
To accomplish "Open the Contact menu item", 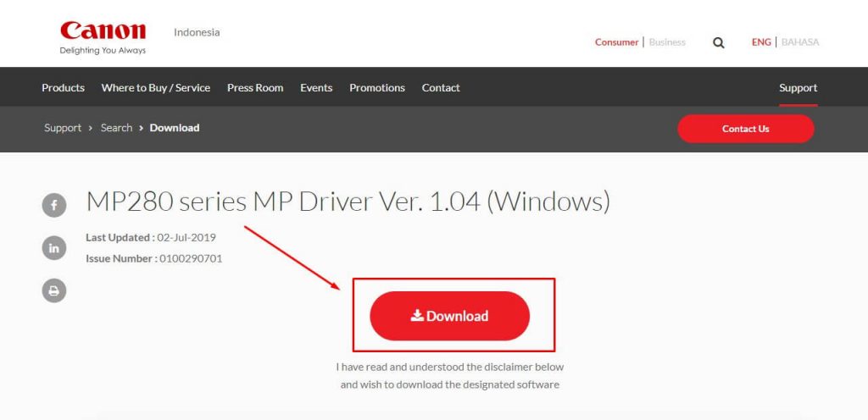I will (441, 88).
